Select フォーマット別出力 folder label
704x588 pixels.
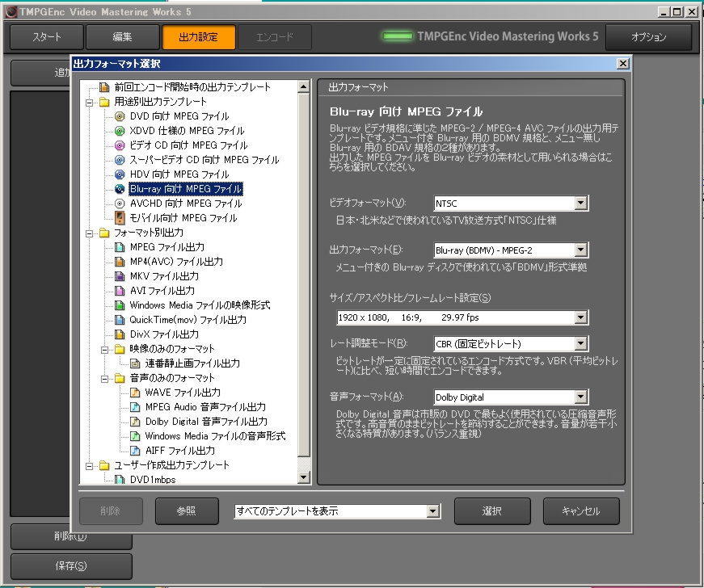[149, 233]
